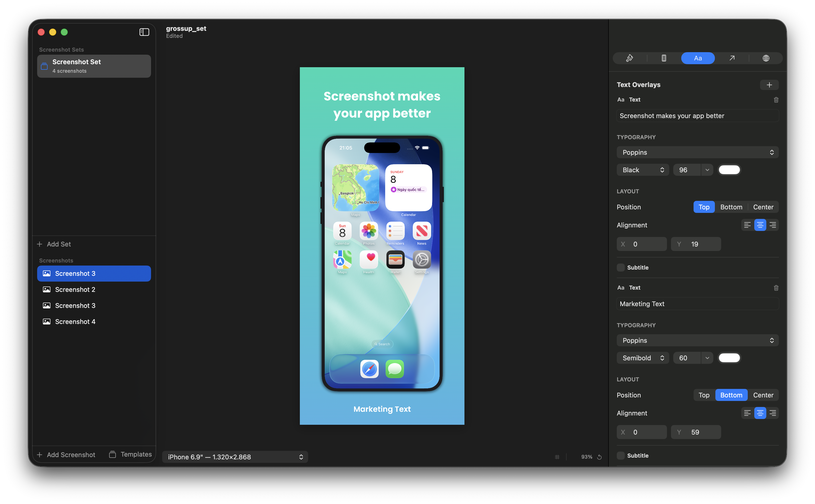The image size is (815, 504).
Task: Click the Add Screenshot button
Action: coord(66,455)
